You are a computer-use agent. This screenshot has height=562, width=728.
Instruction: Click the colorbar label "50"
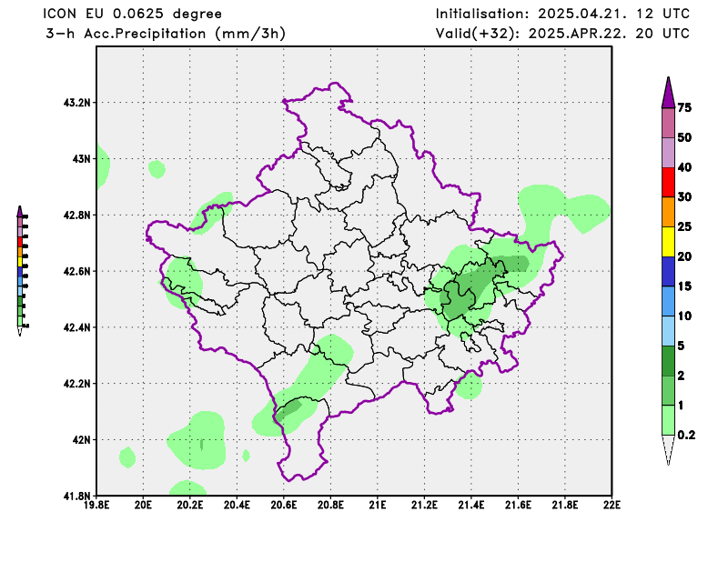click(x=684, y=137)
